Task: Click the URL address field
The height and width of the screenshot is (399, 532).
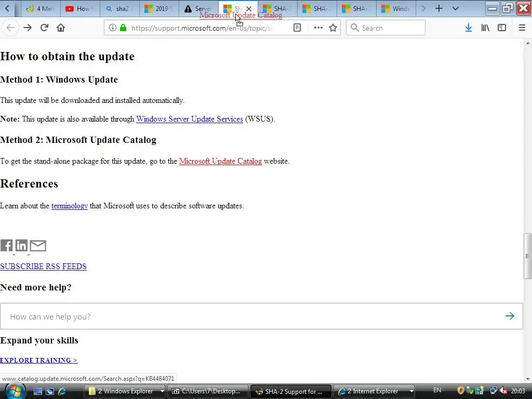Action: coord(202,28)
